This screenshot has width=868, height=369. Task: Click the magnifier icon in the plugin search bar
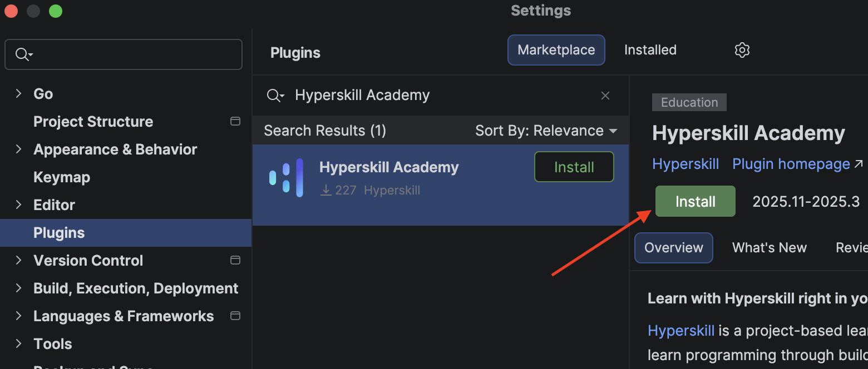(275, 95)
